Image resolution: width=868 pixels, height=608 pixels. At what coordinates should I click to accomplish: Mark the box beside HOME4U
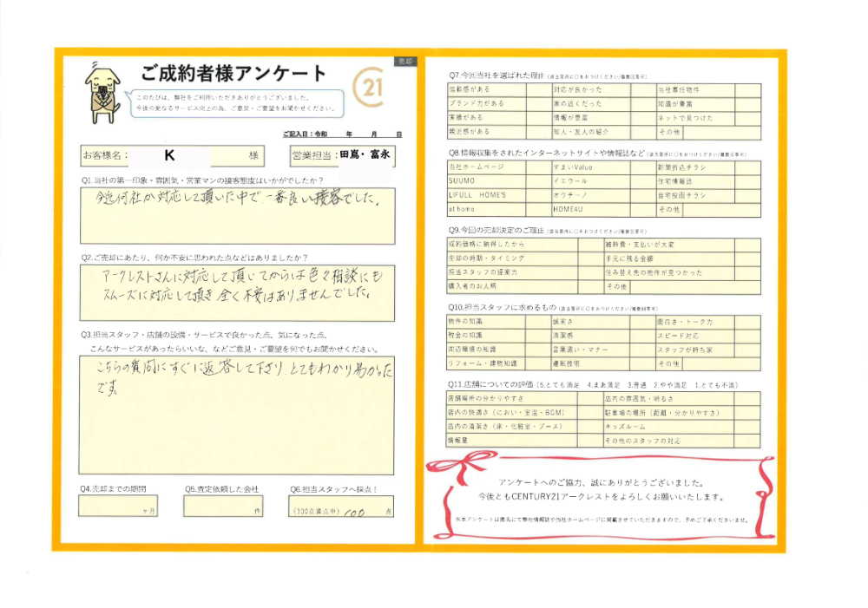click(641, 210)
